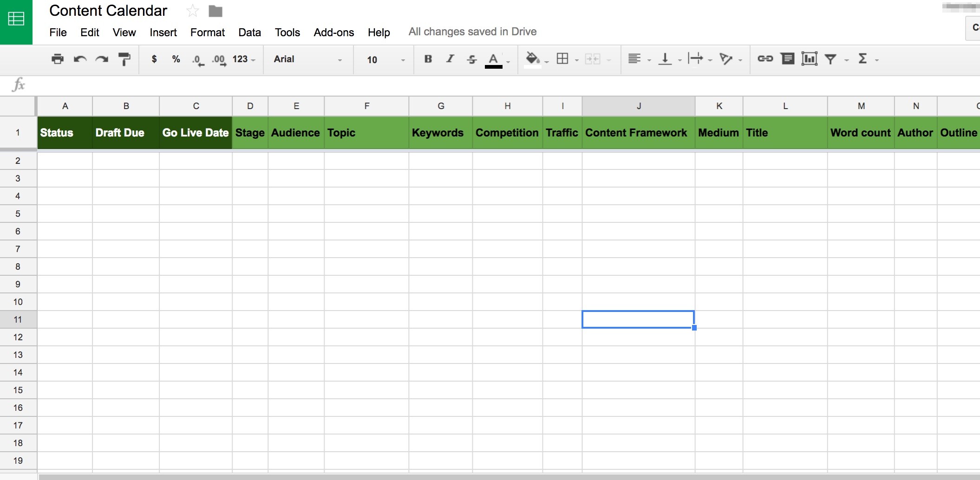This screenshot has width=980, height=480.
Task: Insert a link
Action: [x=765, y=59]
